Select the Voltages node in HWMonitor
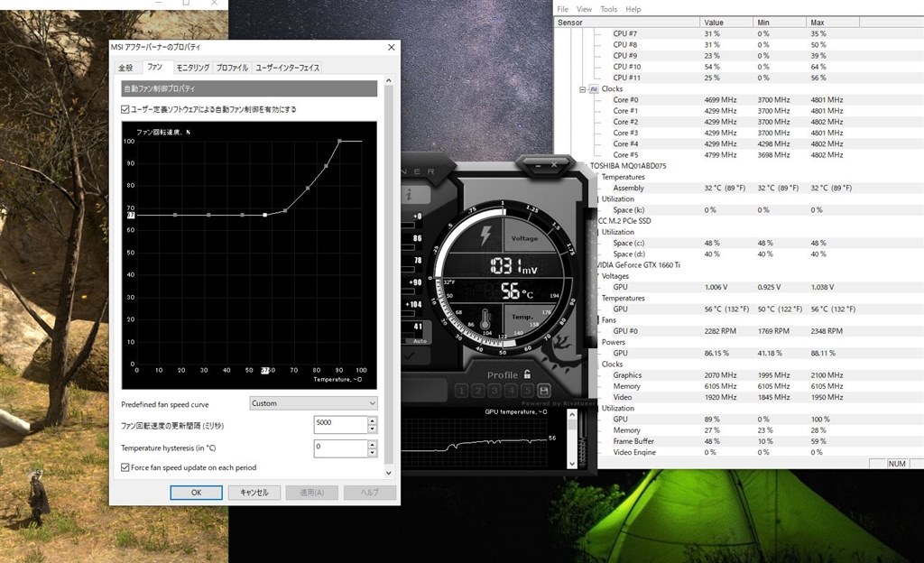Image resolution: width=924 pixels, height=563 pixels. coord(614,276)
